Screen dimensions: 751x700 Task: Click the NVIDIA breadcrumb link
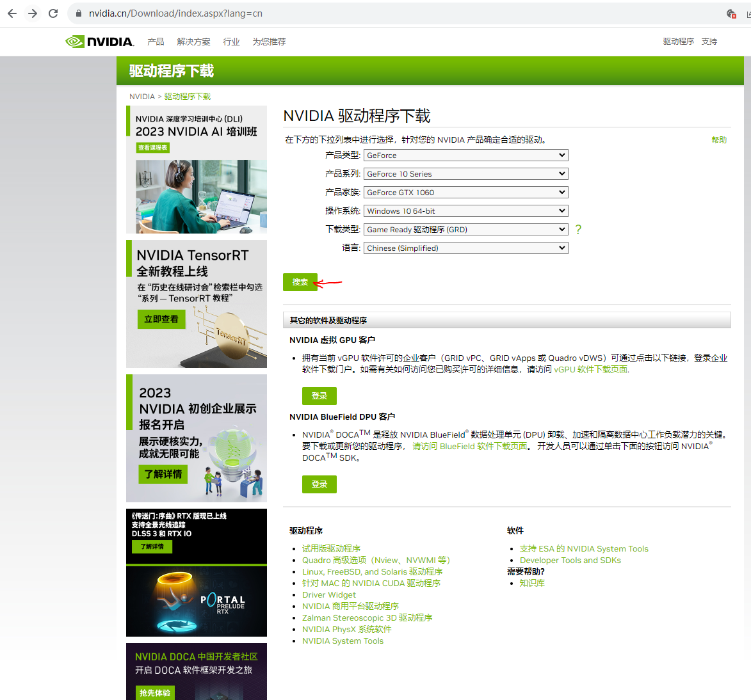(141, 96)
